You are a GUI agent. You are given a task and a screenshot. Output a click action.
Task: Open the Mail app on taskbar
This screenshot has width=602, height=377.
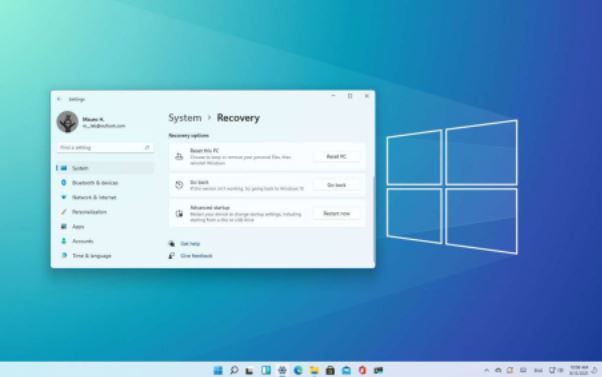point(346,370)
